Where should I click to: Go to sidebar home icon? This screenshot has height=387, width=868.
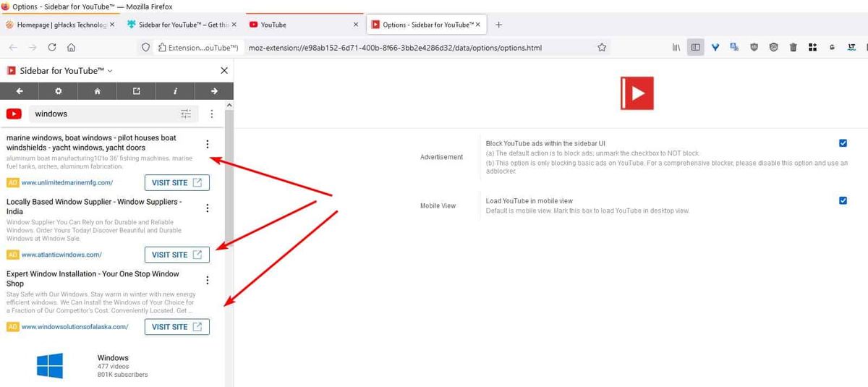point(98,91)
